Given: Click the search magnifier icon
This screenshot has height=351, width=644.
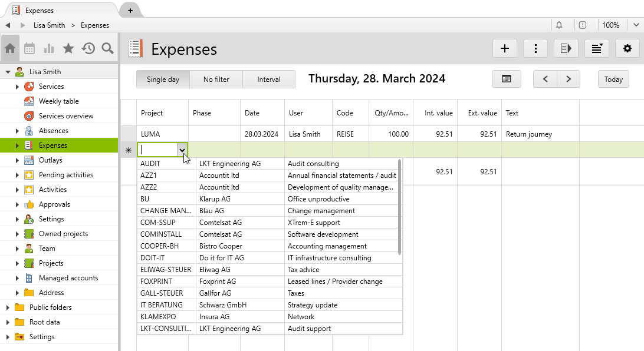Looking at the screenshot, I should 107,48.
